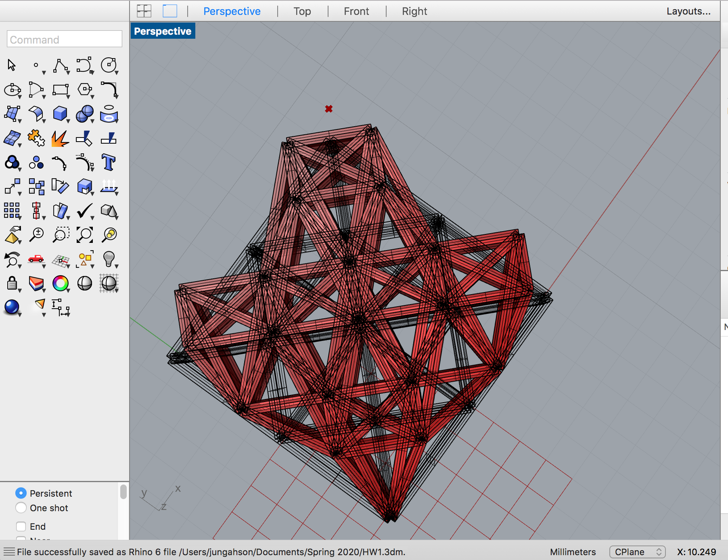Expand the lightbulb visibility flyout arrow
Screen dimensions: 728x560
coord(116,266)
